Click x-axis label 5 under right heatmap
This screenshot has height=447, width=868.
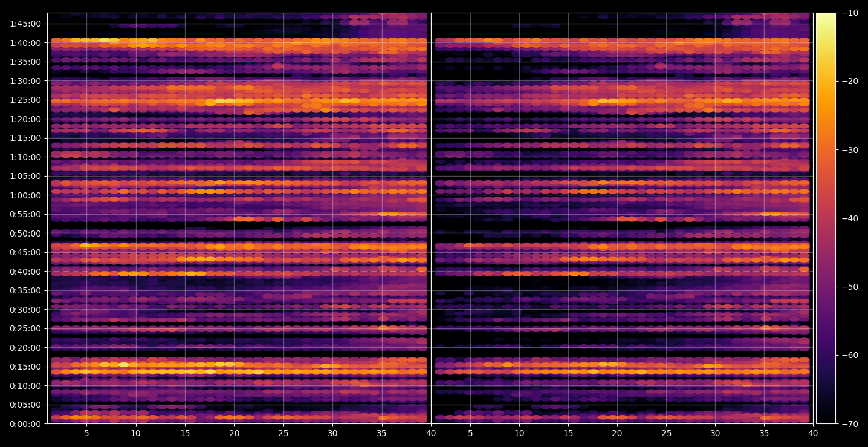470,434
